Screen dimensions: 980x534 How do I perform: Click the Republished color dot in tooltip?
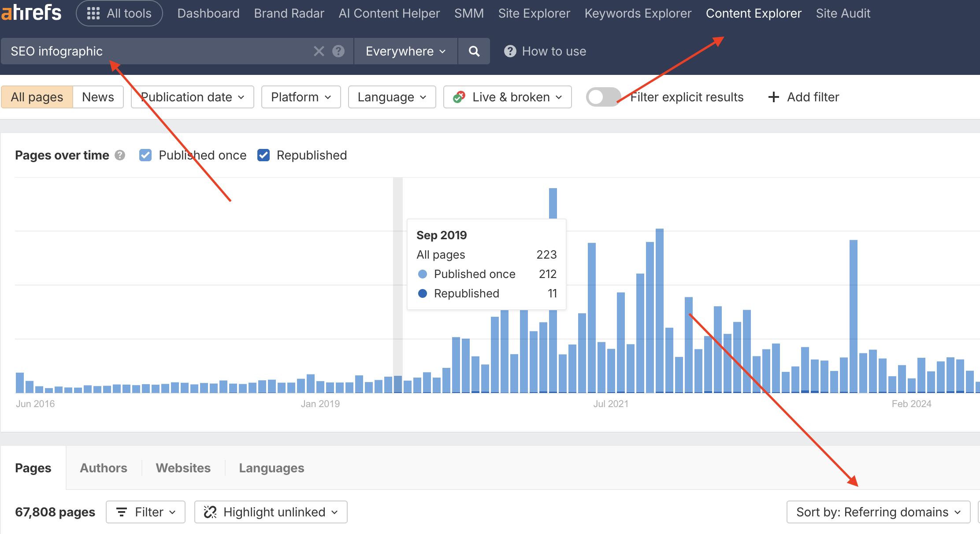click(422, 293)
